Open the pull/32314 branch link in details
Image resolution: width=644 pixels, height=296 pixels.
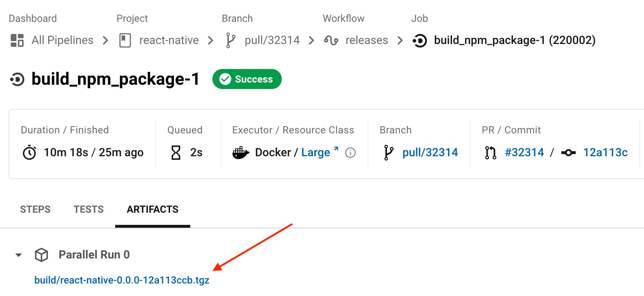[430, 153]
